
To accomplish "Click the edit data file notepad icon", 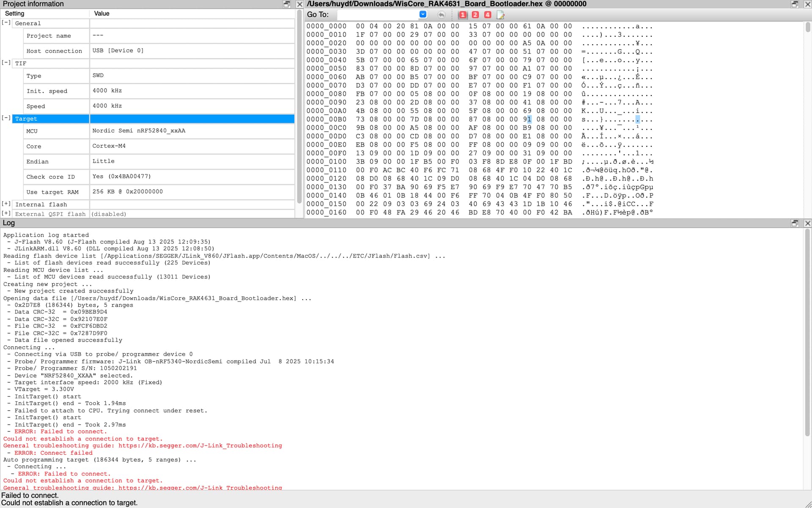I will (x=500, y=15).
